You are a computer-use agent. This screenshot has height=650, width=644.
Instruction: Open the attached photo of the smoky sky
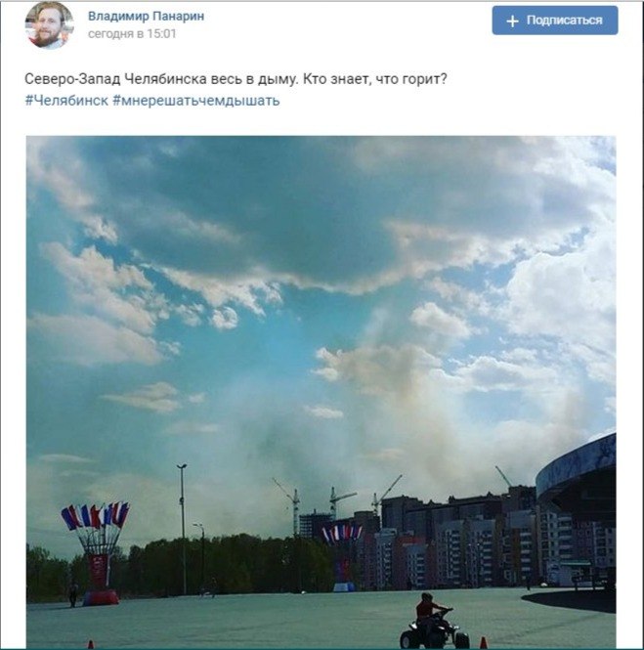[321, 392]
